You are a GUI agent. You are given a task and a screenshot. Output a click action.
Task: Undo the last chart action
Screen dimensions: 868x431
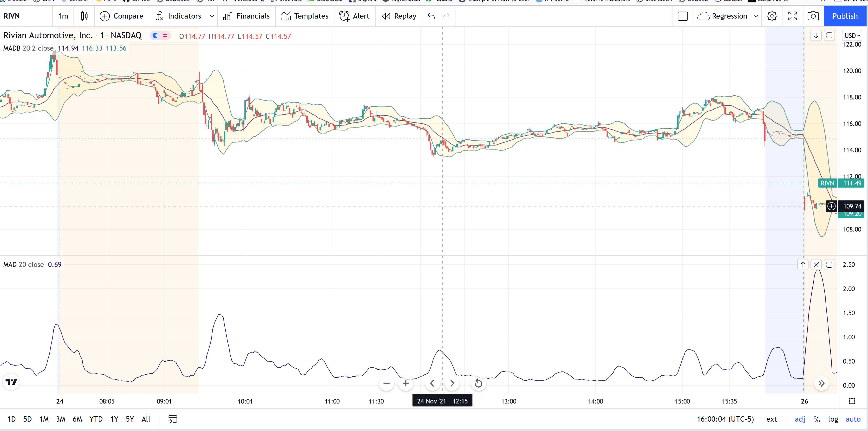(431, 16)
